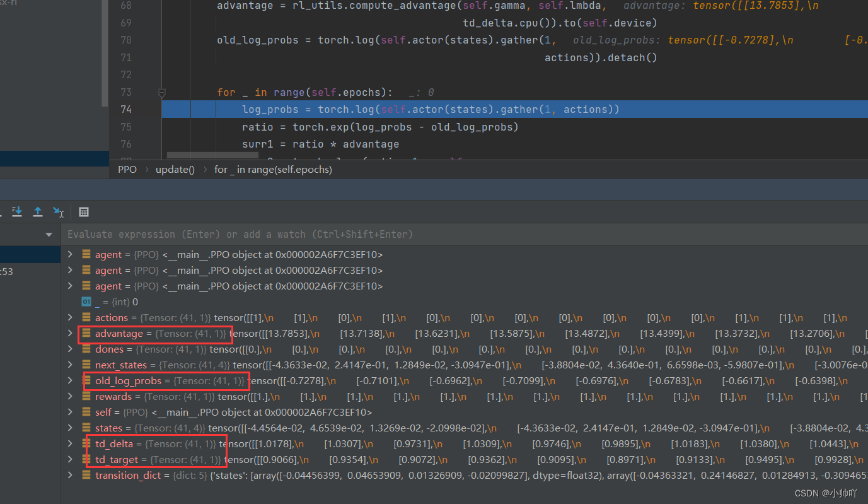Expand the states tensor variable
The width and height of the screenshot is (868, 504).
tap(71, 428)
